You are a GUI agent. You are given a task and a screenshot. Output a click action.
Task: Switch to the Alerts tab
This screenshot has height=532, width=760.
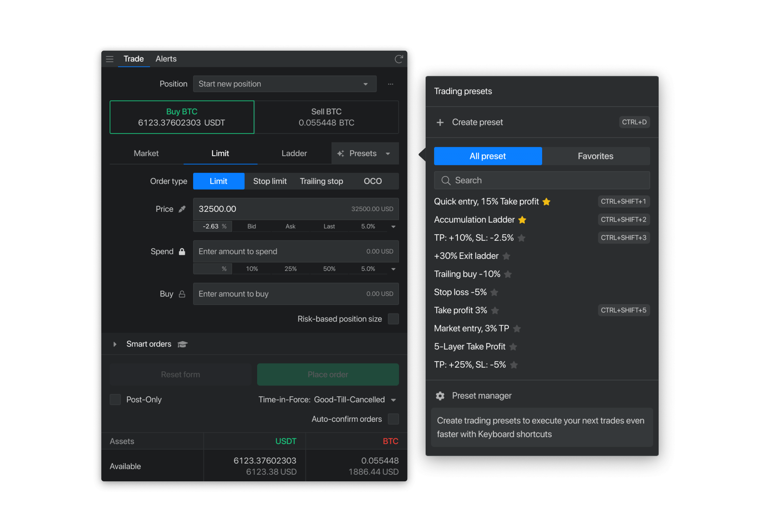(x=166, y=59)
